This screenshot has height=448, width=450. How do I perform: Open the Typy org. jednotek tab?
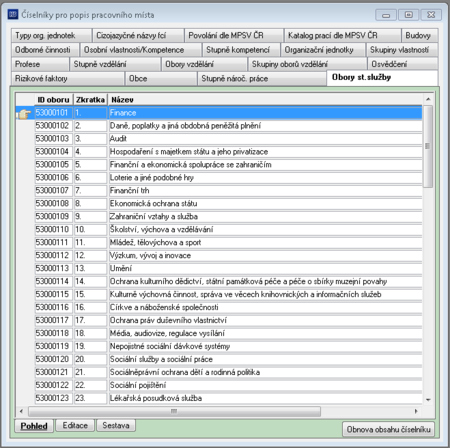coord(52,35)
